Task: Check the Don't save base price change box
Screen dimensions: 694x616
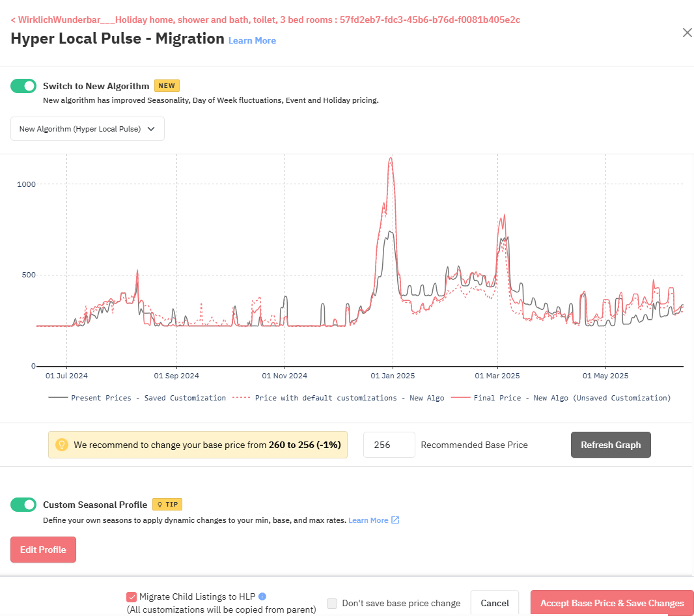Action: tap(332, 603)
